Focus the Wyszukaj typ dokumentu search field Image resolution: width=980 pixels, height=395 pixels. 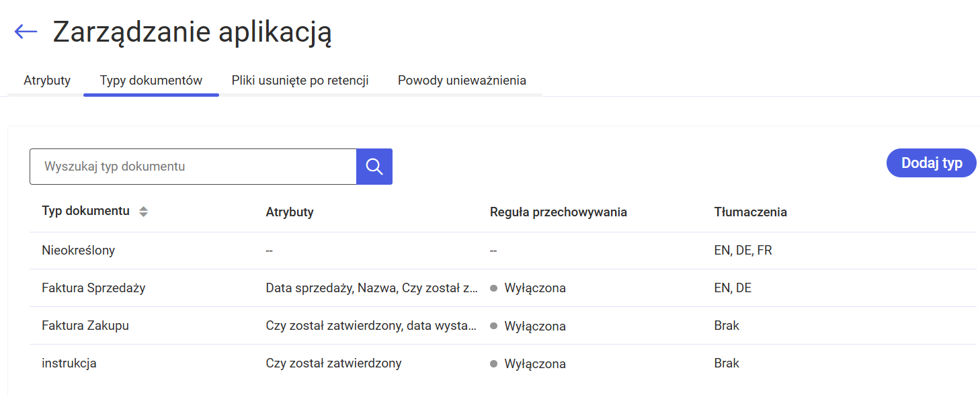193,167
